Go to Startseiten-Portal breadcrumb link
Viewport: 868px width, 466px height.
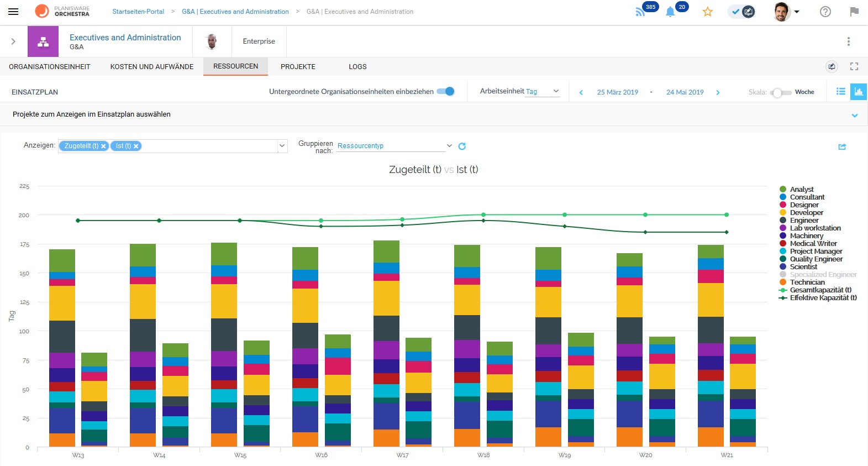[x=138, y=12]
